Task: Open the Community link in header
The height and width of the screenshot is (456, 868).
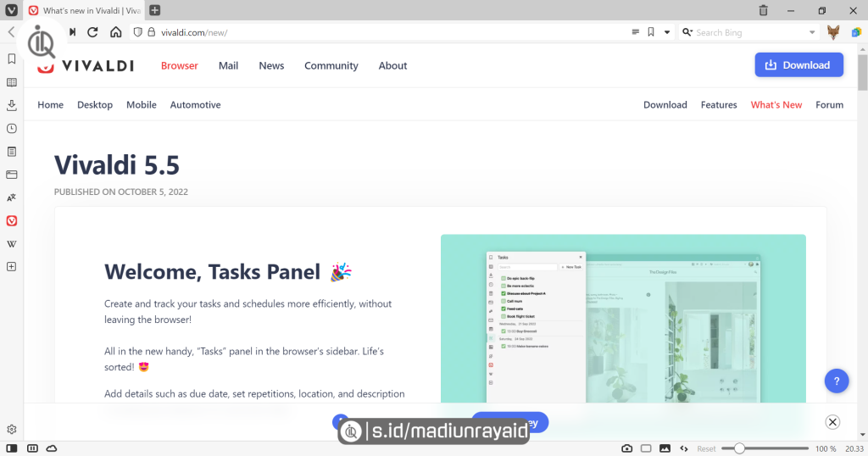Action: coord(331,65)
